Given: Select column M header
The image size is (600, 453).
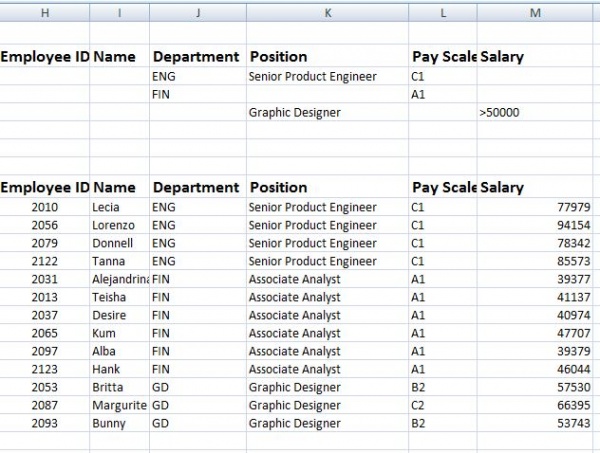Looking at the screenshot, I should click(x=535, y=12).
